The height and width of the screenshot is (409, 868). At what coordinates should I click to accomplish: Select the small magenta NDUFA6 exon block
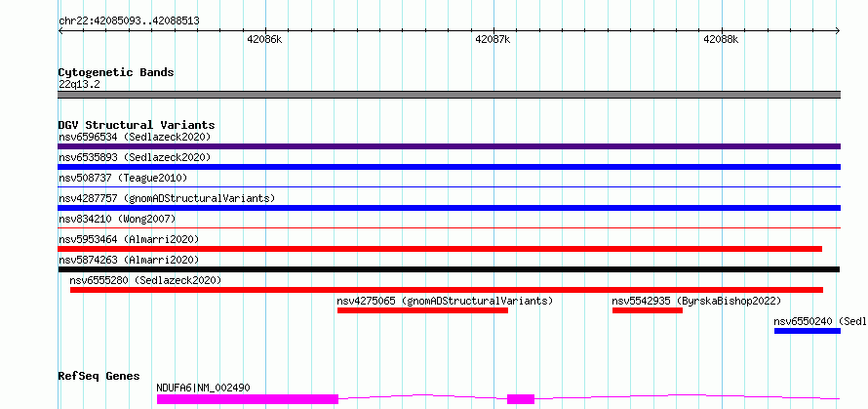(521, 399)
